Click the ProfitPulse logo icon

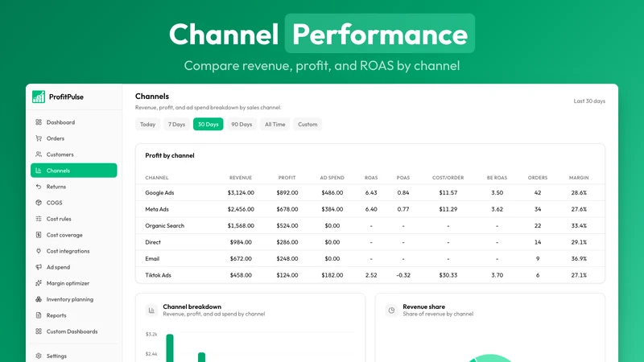coord(39,97)
